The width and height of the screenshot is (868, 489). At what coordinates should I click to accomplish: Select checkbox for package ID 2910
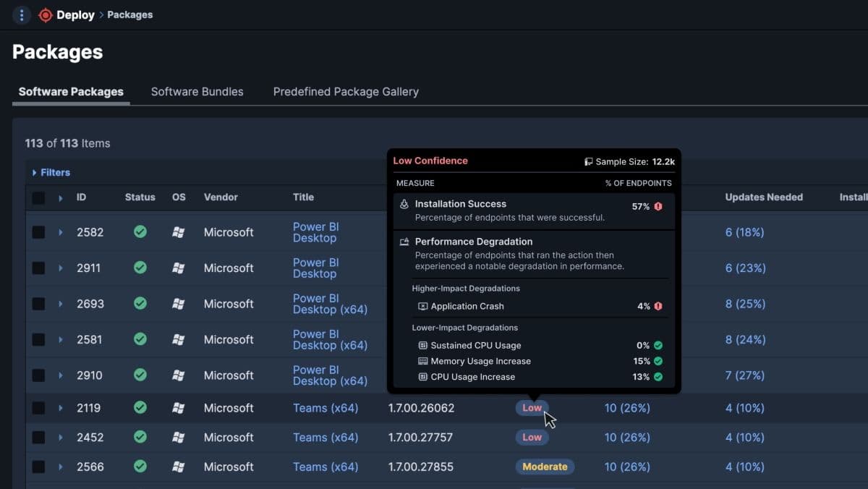(38, 375)
